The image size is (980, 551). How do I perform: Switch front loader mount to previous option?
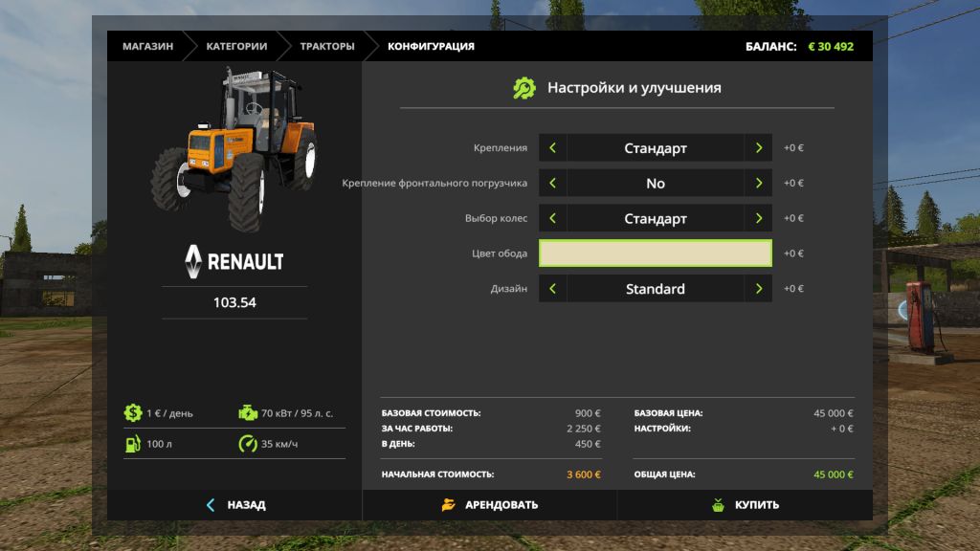pyautogui.click(x=552, y=183)
